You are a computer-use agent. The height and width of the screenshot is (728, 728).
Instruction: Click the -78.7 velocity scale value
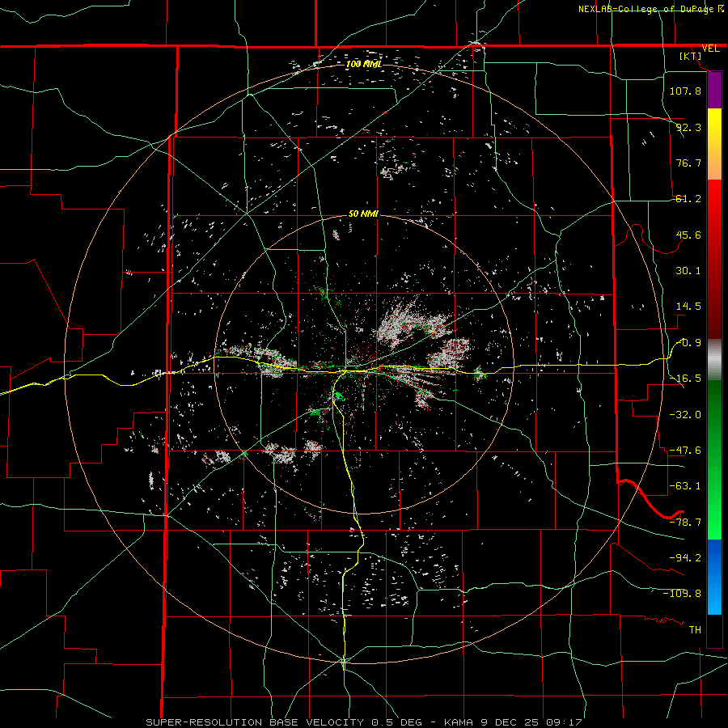click(x=685, y=523)
